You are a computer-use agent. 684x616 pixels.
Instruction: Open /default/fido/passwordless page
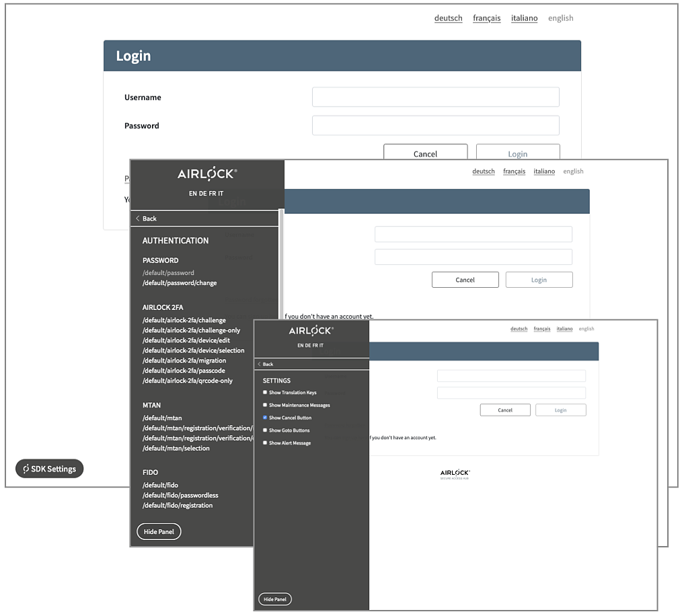(x=180, y=495)
